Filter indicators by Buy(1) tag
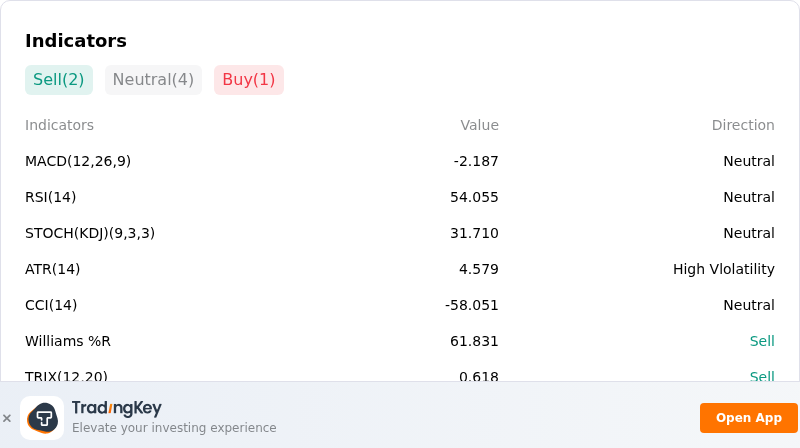Screen dimensions: 800x448 pos(248,80)
